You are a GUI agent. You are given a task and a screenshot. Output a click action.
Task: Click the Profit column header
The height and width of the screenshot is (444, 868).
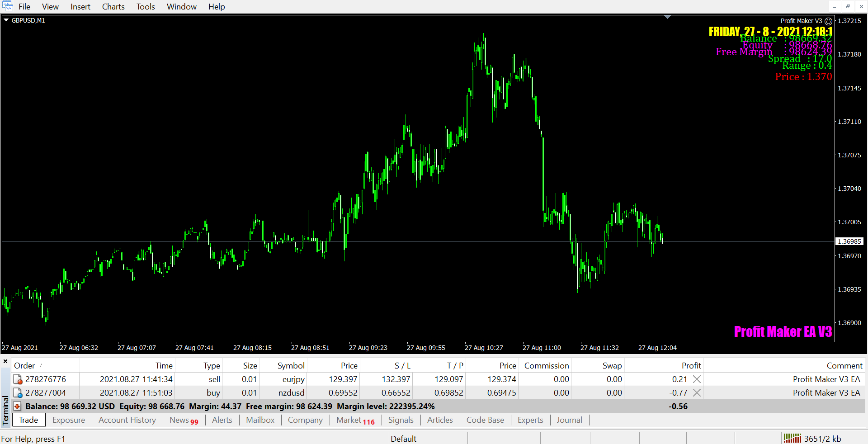pyautogui.click(x=691, y=365)
